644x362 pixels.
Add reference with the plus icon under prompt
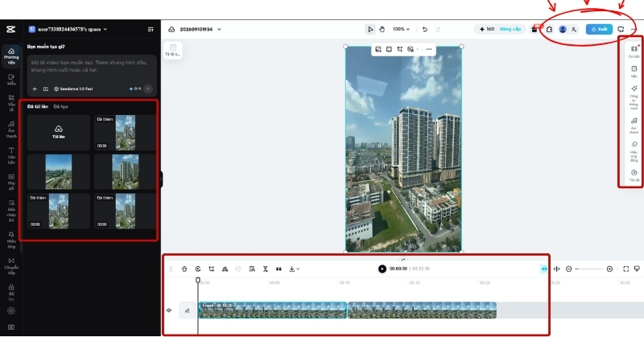coord(35,88)
